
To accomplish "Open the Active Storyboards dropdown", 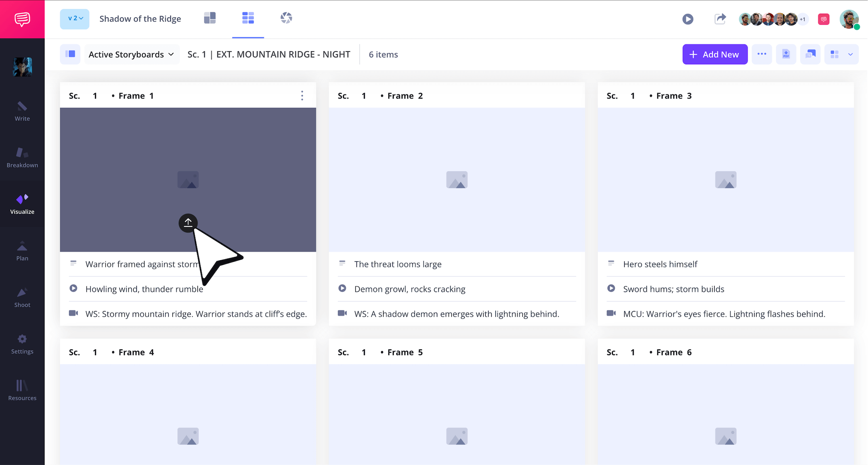I will coord(131,54).
